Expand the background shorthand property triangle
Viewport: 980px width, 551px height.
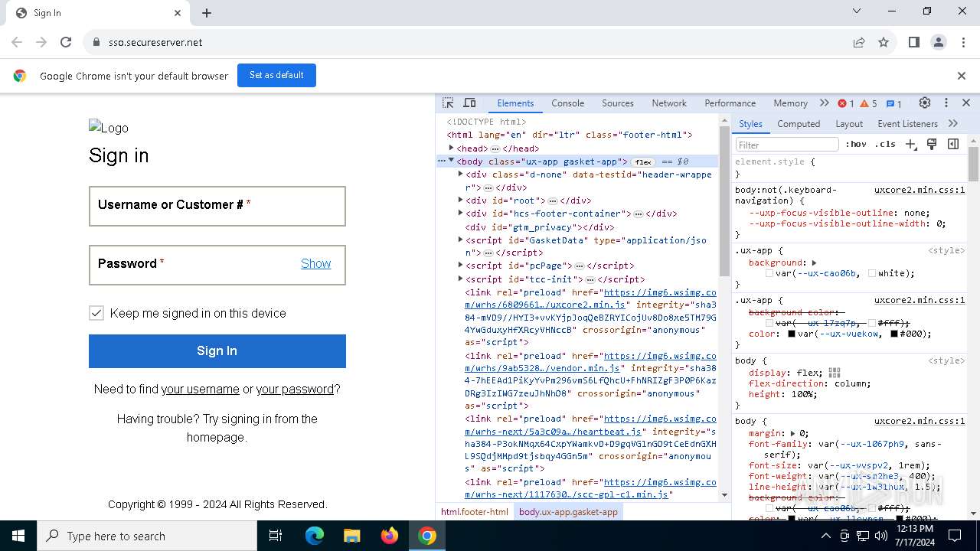pos(814,262)
